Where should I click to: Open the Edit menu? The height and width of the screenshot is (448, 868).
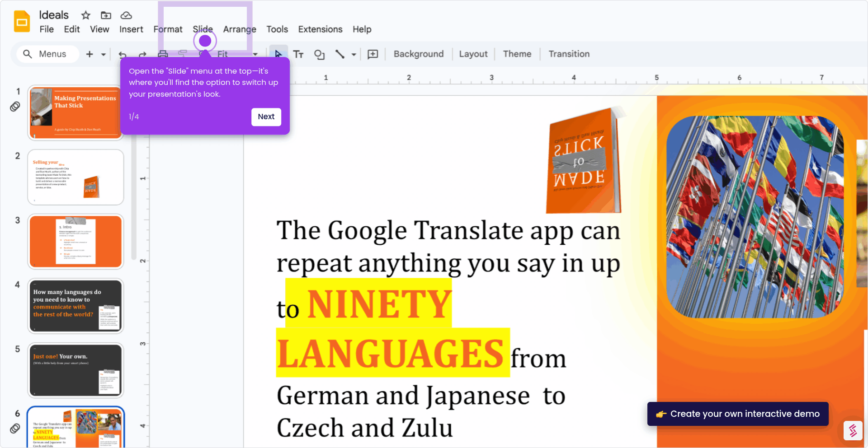pos(72,29)
